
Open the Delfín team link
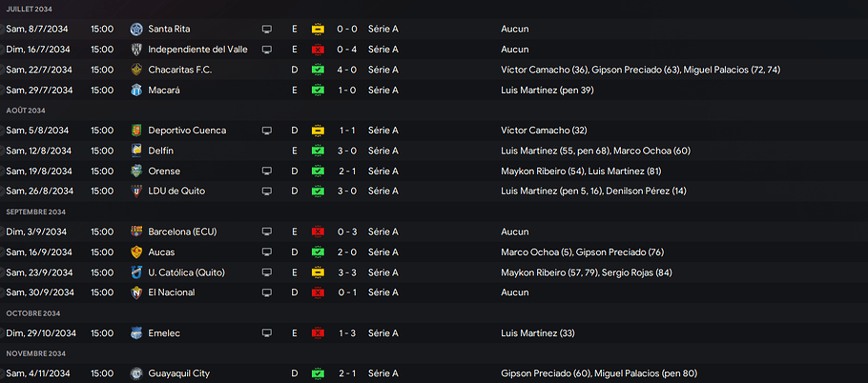coord(162,151)
